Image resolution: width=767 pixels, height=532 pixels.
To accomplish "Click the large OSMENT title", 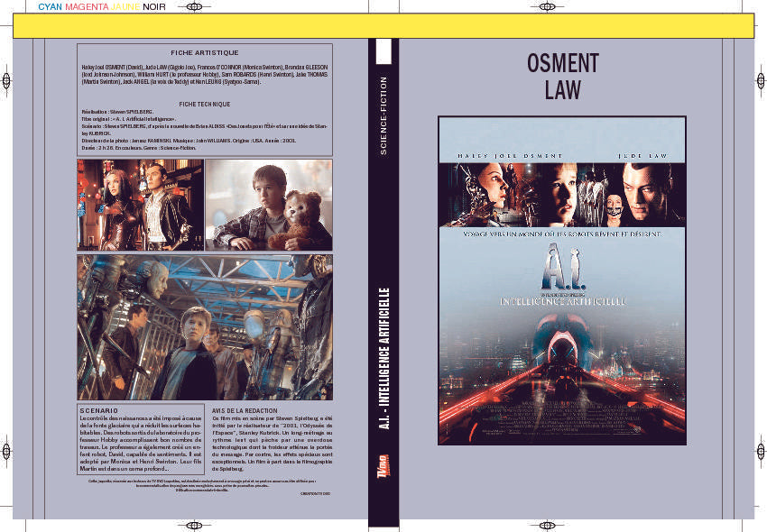I will coord(562,63).
